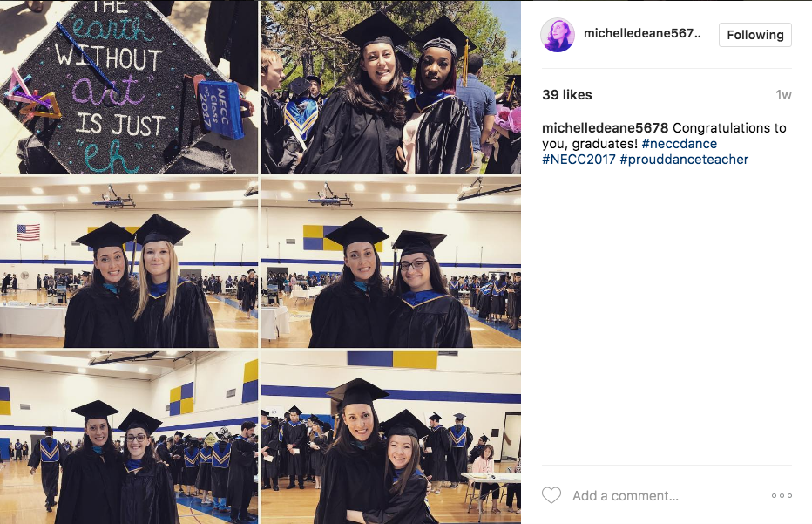Like the post with the heart icon
812x524 pixels.
[551, 495]
